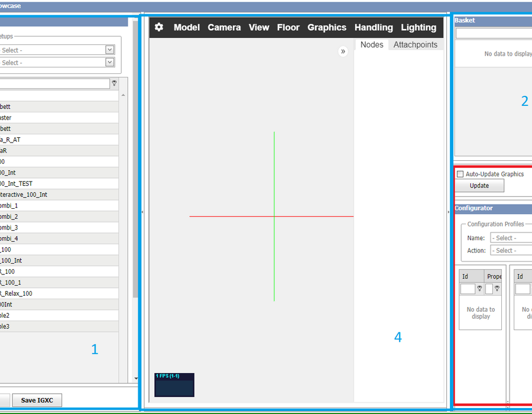Click second table Id filter input
Screen dimensions: 532x414
click(523, 289)
